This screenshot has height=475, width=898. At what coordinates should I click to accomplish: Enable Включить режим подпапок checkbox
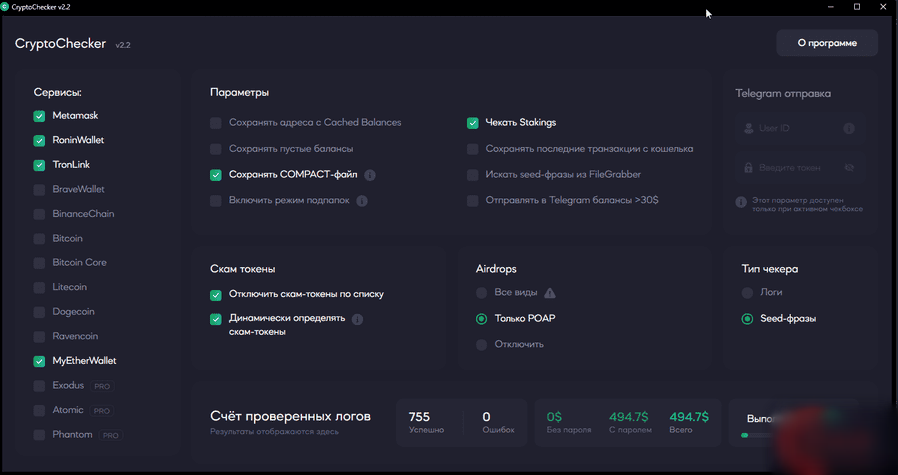[x=215, y=201]
